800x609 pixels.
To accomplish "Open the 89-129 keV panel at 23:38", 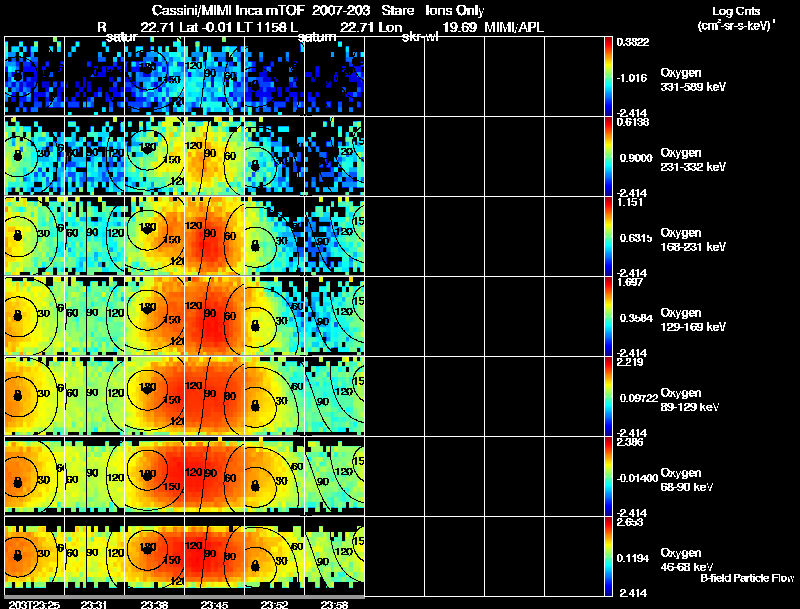I will coord(155,396).
